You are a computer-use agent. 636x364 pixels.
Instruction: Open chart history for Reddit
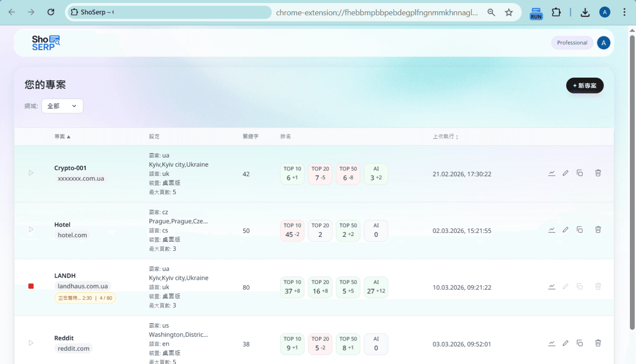[x=552, y=343]
